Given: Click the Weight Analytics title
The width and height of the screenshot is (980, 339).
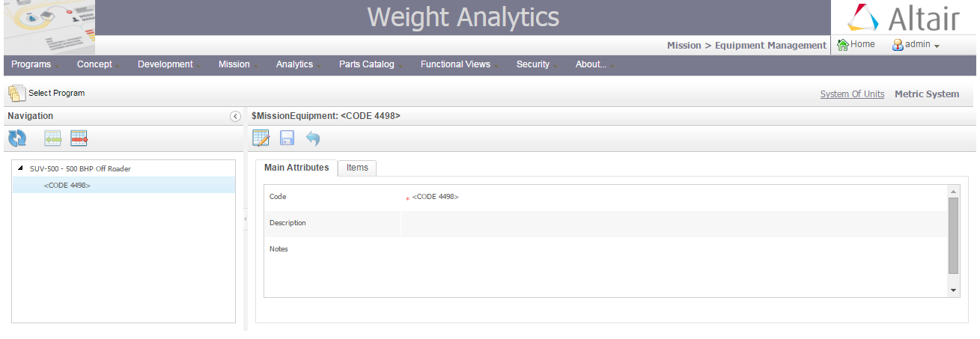Looking at the screenshot, I should [463, 16].
